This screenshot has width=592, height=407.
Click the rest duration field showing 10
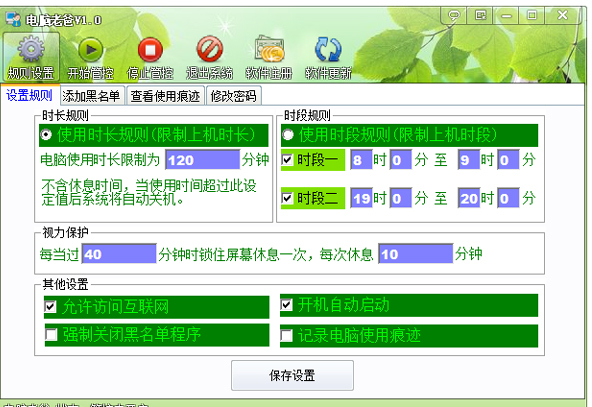point(416,254)
